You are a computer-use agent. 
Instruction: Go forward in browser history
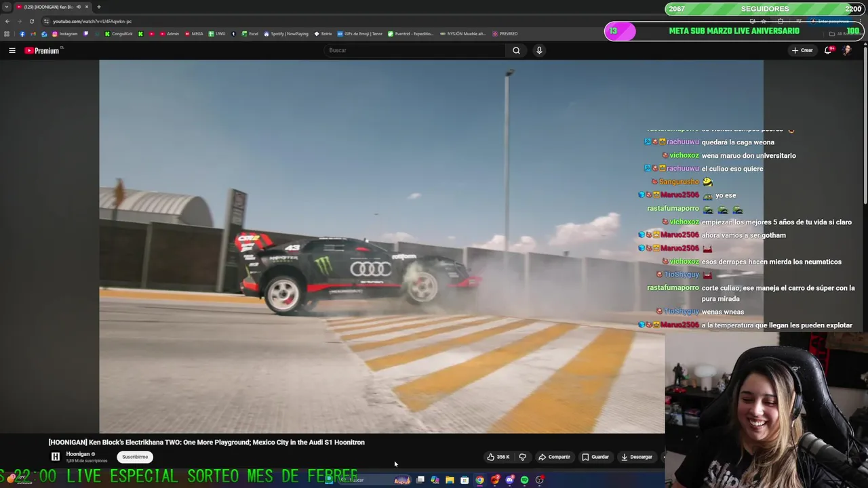[x=19, y=21]
